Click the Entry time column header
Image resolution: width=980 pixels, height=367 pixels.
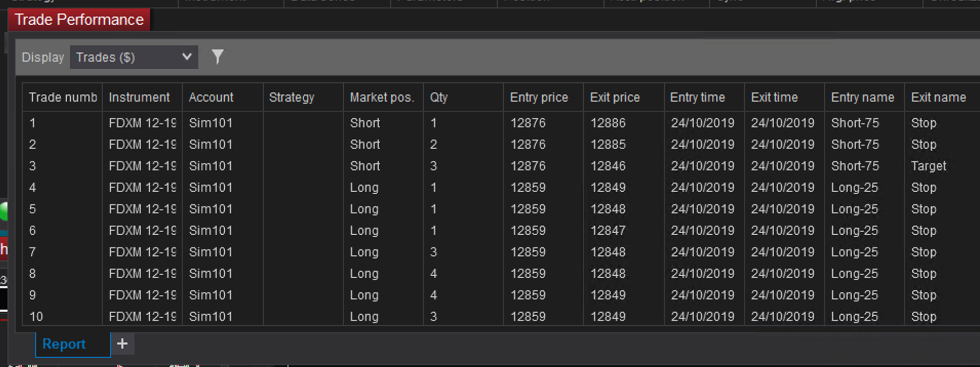697,97
